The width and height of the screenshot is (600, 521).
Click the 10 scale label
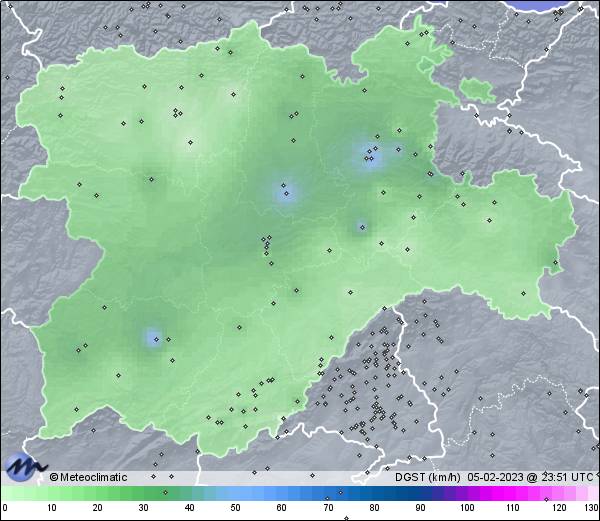click(52, 508)
